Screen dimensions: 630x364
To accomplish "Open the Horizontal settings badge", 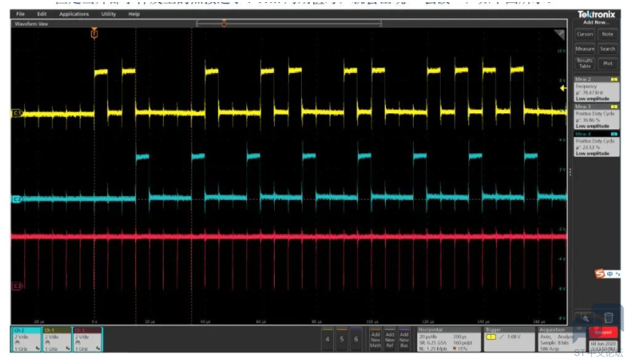I will tap(449, 339).
